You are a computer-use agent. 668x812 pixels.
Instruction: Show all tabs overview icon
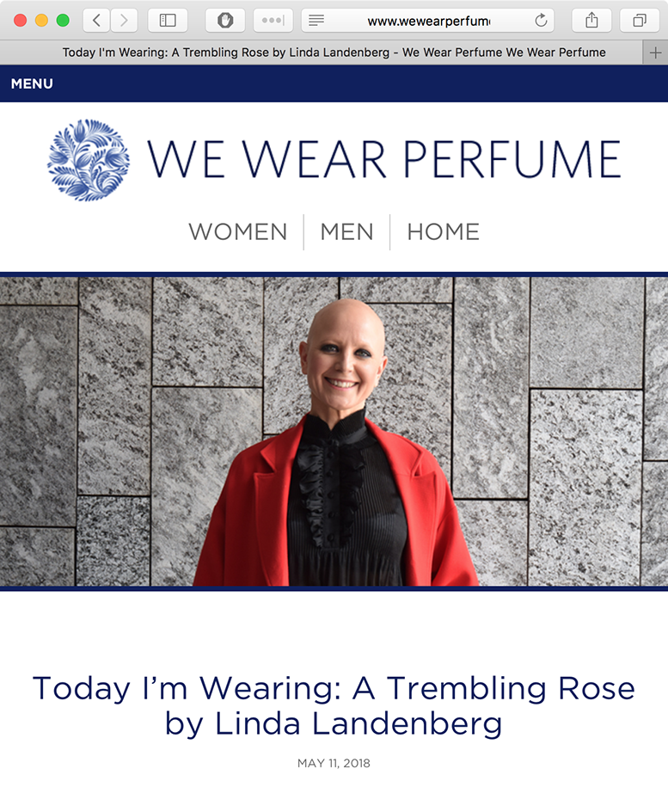pos(640,21)
